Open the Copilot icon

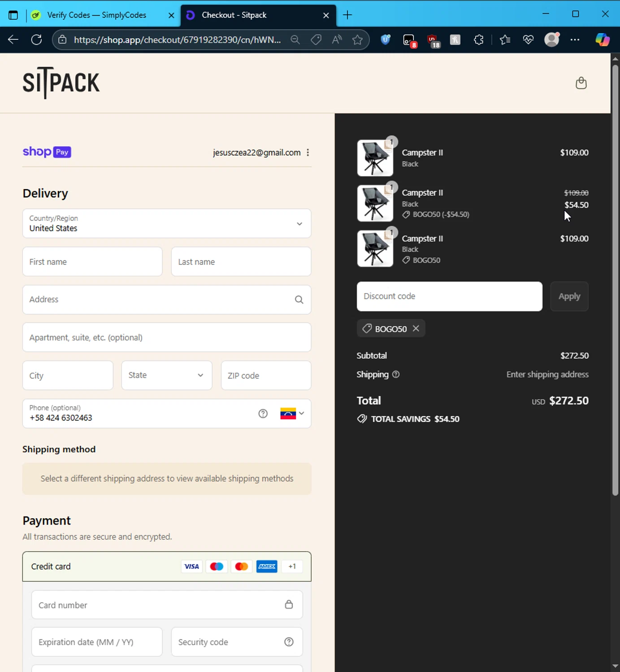pos(602,40)
